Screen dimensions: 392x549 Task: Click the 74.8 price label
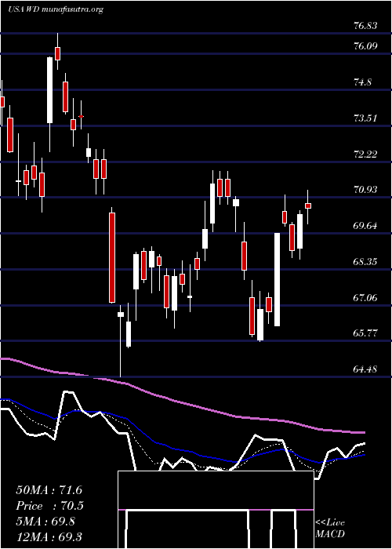[x=362, y=82]
